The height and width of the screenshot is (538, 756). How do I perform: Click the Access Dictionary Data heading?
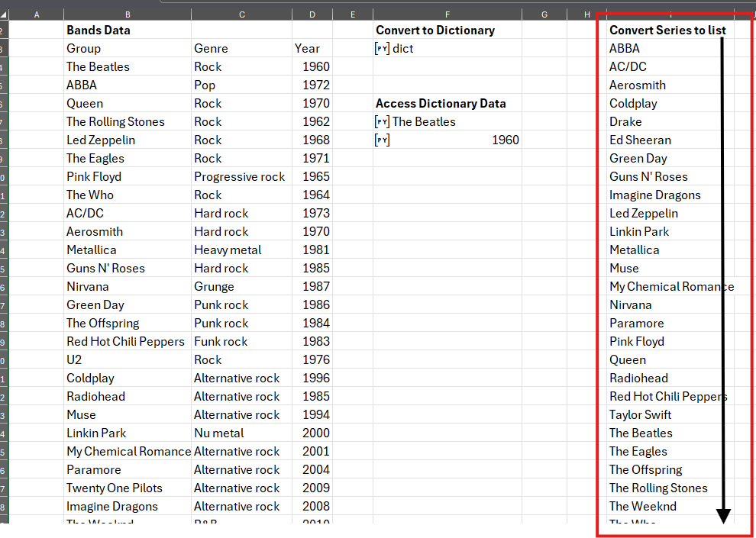(x=447, y=103)
